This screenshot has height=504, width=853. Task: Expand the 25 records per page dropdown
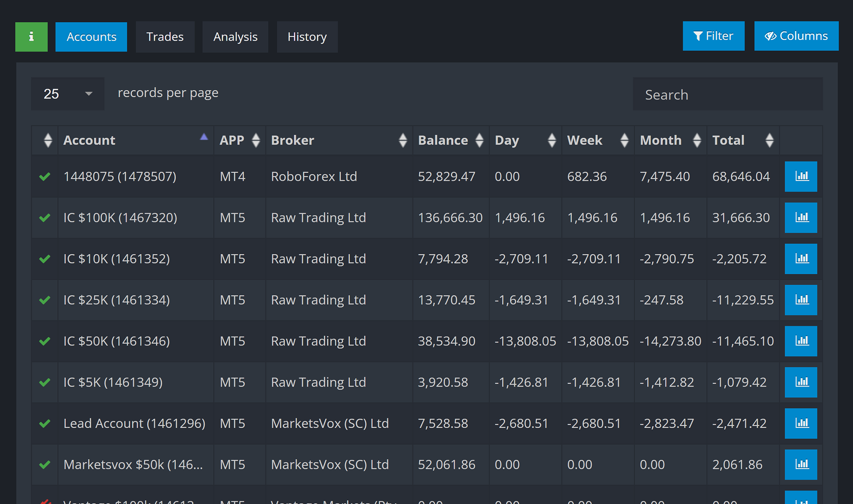coord(68,94)
